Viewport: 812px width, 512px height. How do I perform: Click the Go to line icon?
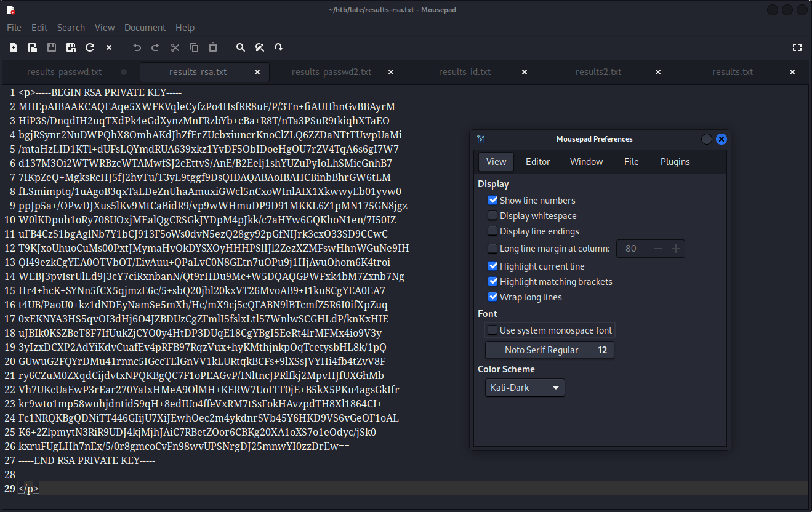point(279,47)
